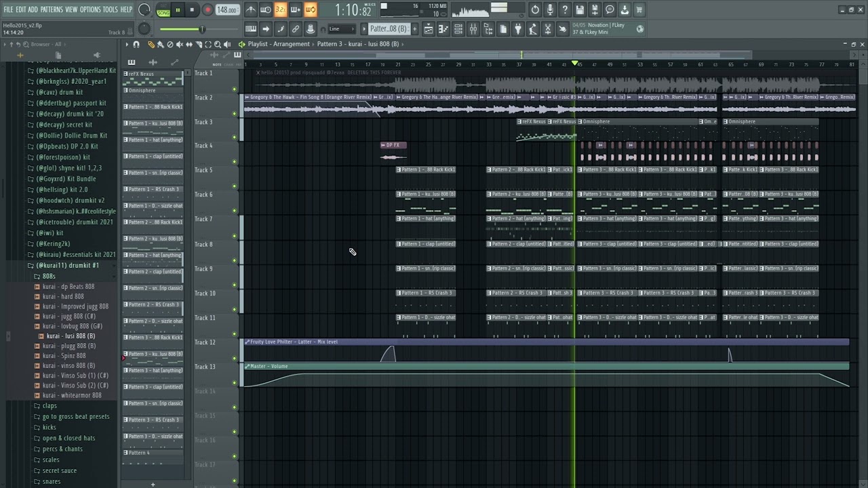868x488 pixels.
Task: Toggle the playlist snap magnet
Action: (136, 44)
